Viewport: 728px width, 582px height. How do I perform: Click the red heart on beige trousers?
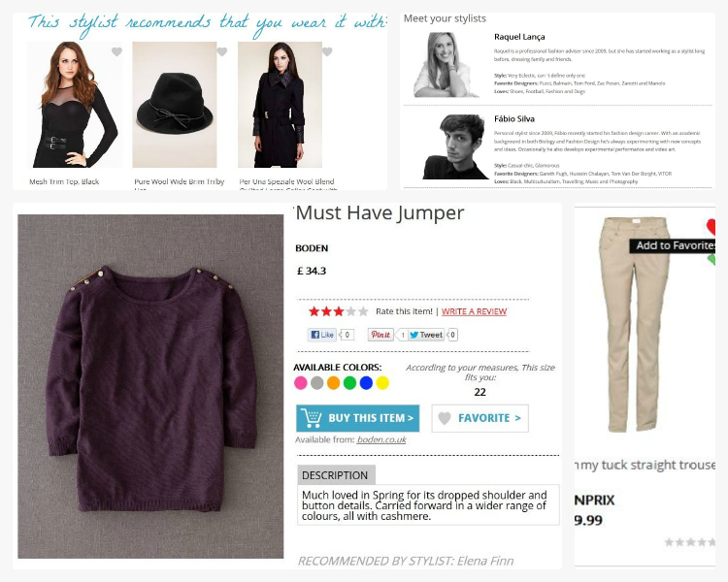pyautogui.click(x=711, y=227)
